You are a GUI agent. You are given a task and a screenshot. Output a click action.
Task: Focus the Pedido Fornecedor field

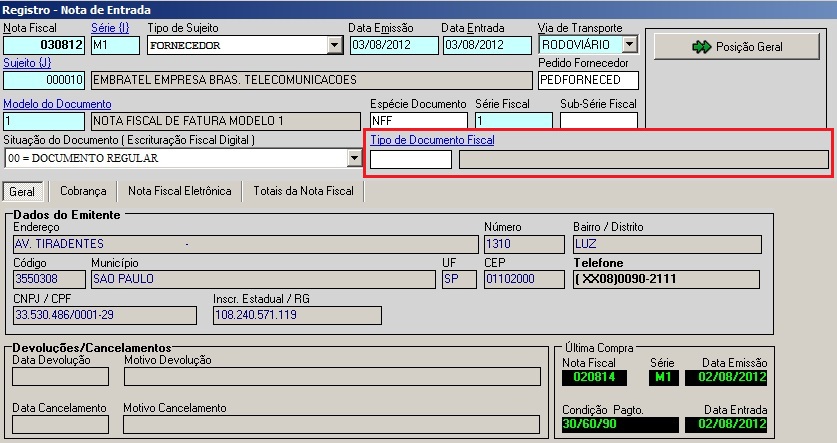588,80
